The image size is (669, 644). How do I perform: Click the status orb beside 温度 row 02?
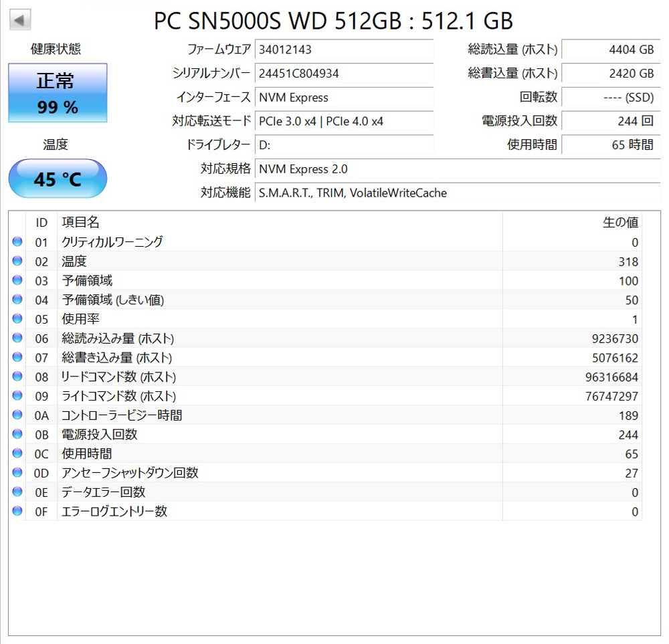tap(17, 261)
